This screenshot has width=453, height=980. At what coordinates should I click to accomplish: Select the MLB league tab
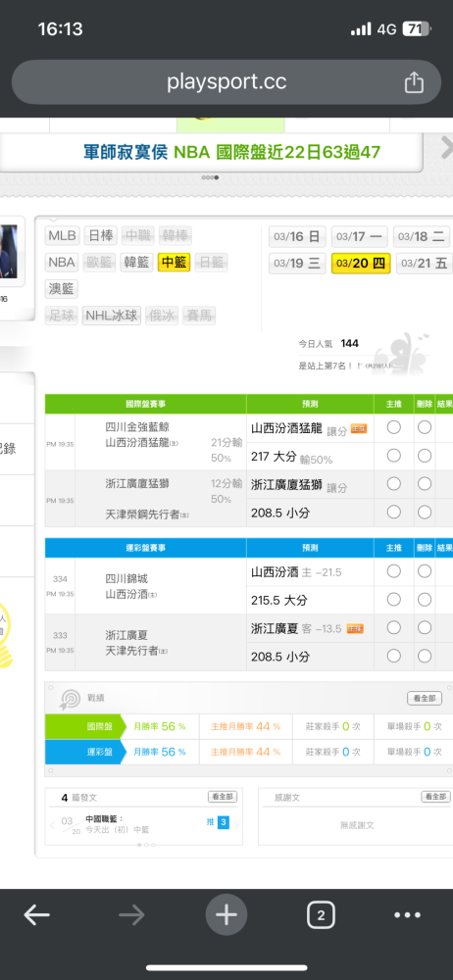coord(62,235)
